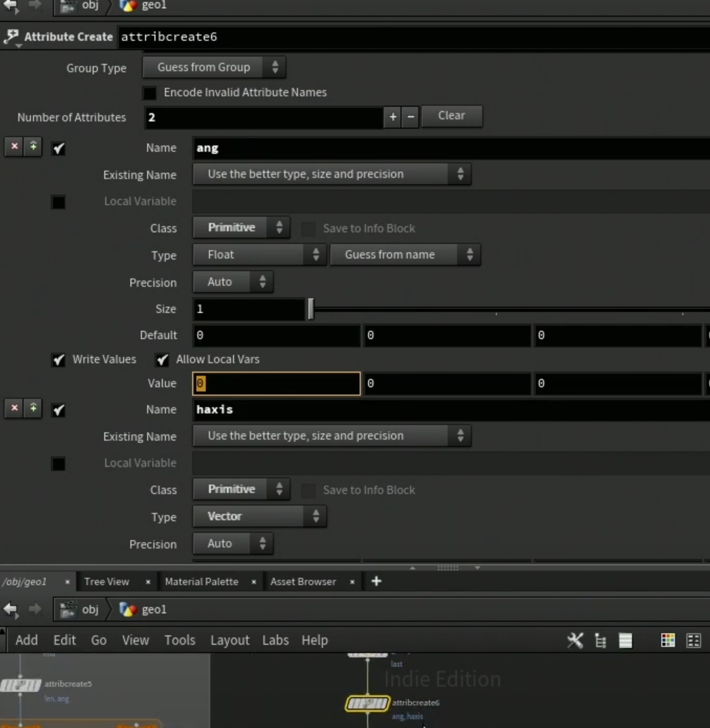Click the back arrow in network path bar
Image resolution: width=710 pixels, height=728 pixels.
click(10, 609)
